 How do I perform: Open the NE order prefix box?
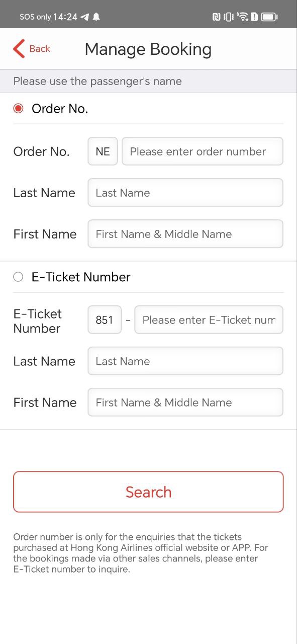[103, 151]
